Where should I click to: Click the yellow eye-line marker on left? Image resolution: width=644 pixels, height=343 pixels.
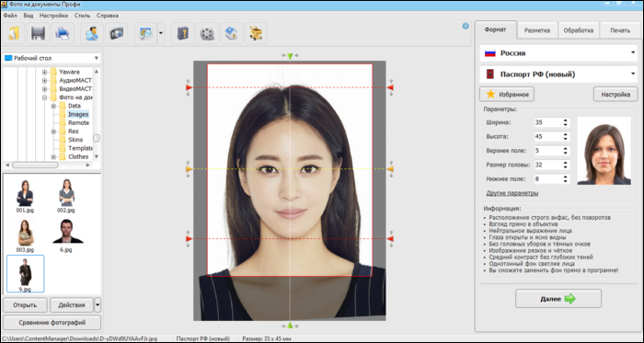[189, 169]
